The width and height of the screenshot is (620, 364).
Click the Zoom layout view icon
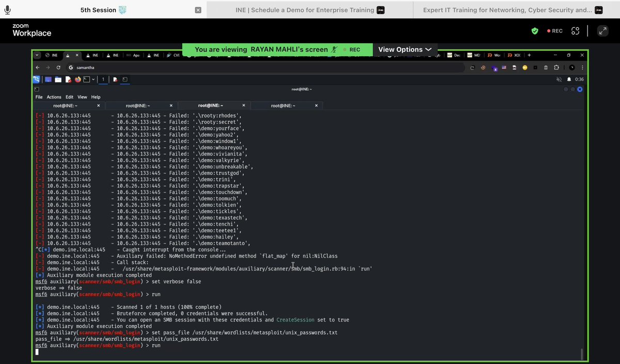click(575, 31)
